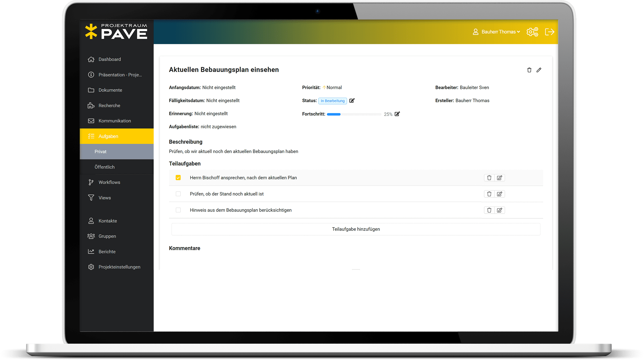The height and width of the screenshot is (360, 644).
Task: Open Präsentation - Proje... menu item
Action: pyautogui.click(x=117, y=75)
